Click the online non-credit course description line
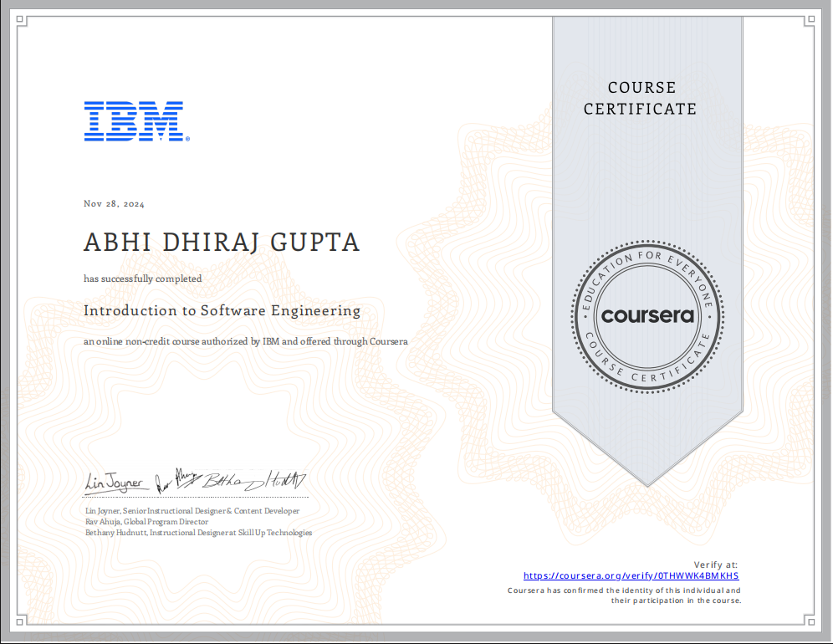Viewport: 833px width, 644px height. pos(245,341)
